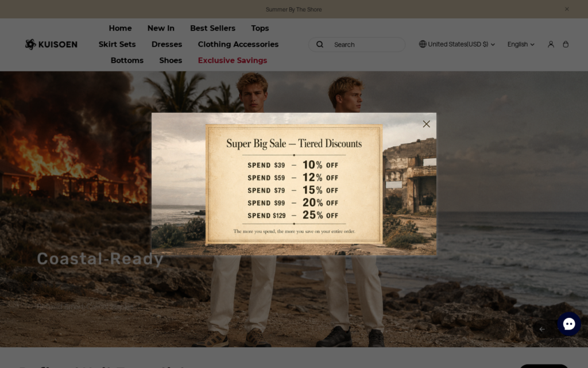Open Skirt Sets category
Screen dimensions: 588x368
click(x=117, y=44)
